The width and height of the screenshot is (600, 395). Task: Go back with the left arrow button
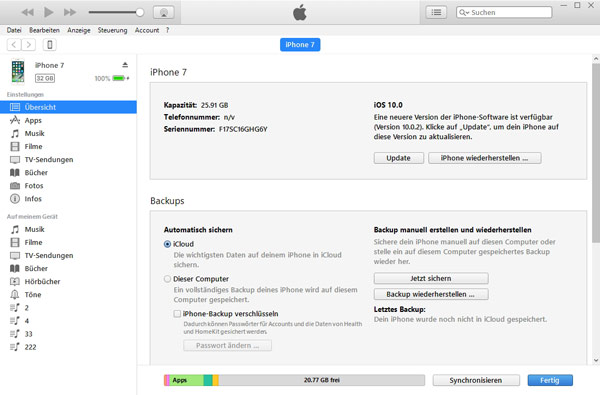coord(14,45)
